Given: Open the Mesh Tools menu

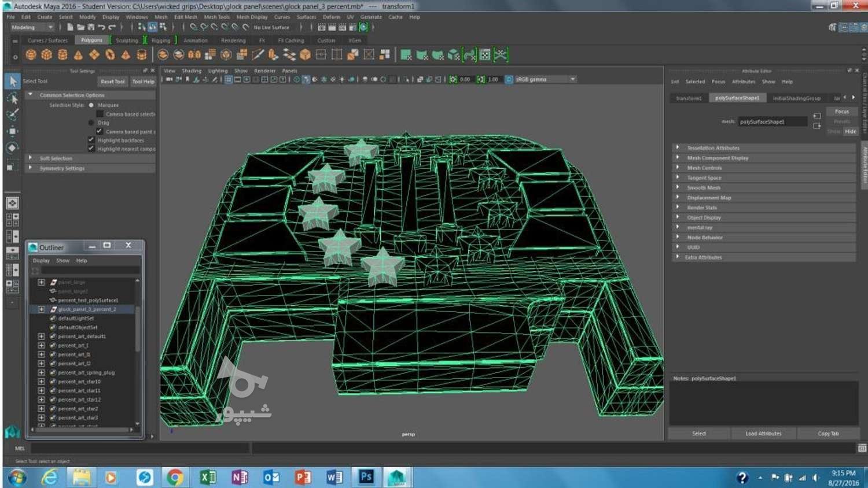Looking at the screenshot, I should click(x=216, y=17).
